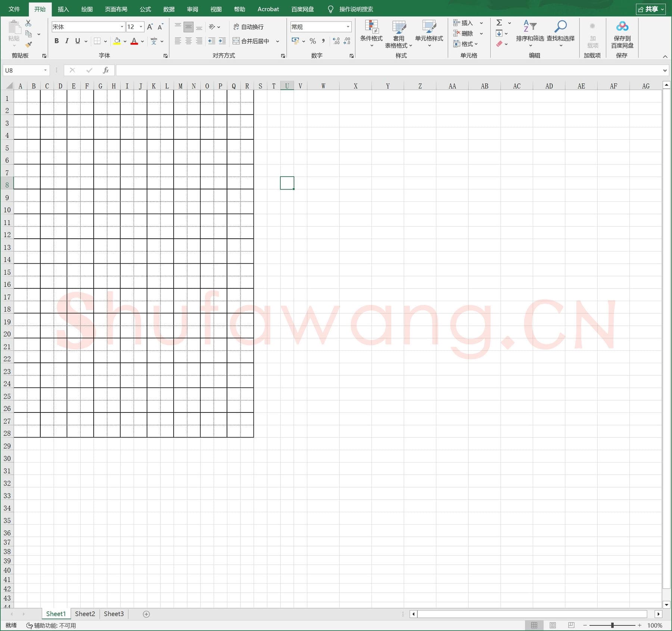Switch to the Formulas (公式) tab
The image size is (672, 631).
coord(145,9)
